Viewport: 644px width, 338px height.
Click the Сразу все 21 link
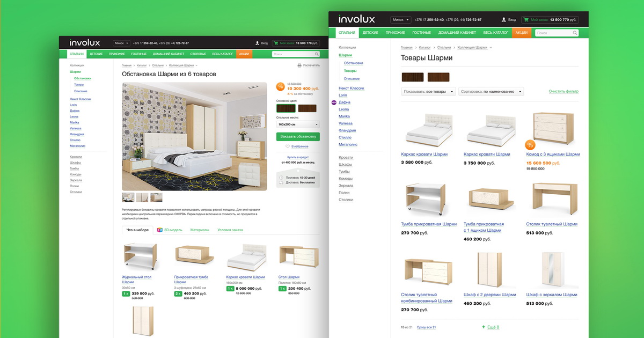426,327
